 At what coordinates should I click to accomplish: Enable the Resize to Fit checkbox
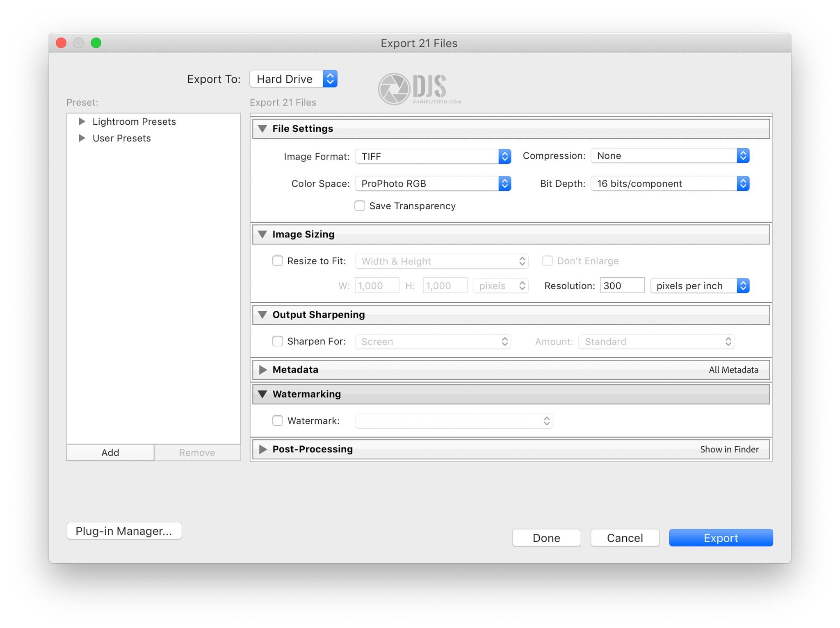(x=278, y=261)
